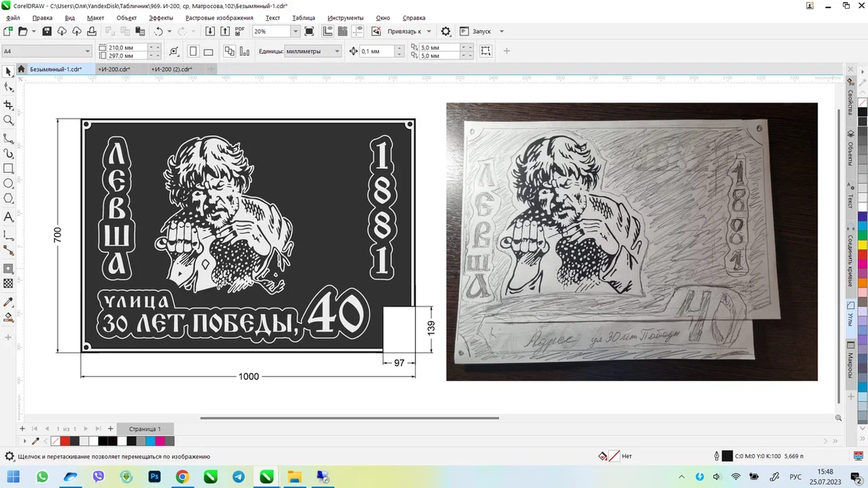
Task: Select the Color eyedropper tool
Action: click(x=9, y=301)
